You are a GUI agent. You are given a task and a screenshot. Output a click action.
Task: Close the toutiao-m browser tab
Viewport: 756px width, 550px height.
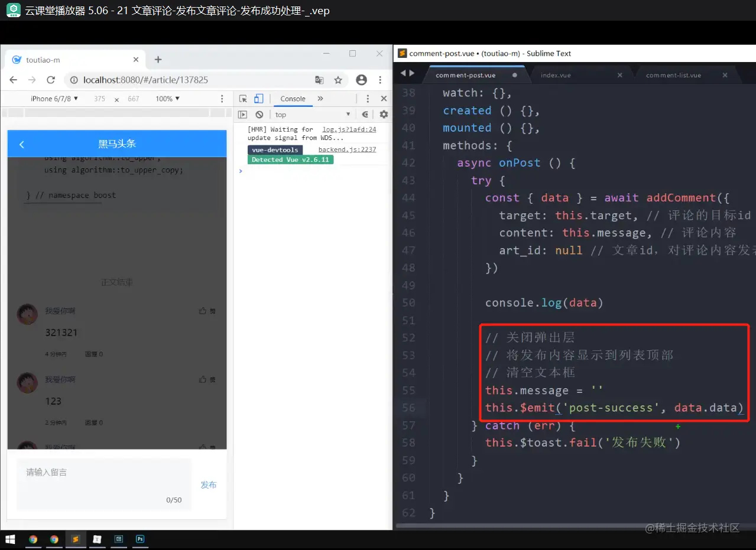(x=136, y=60)
